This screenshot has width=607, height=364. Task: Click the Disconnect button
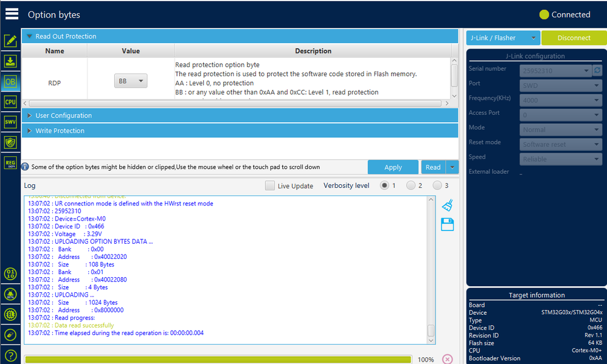coord(574,38)
